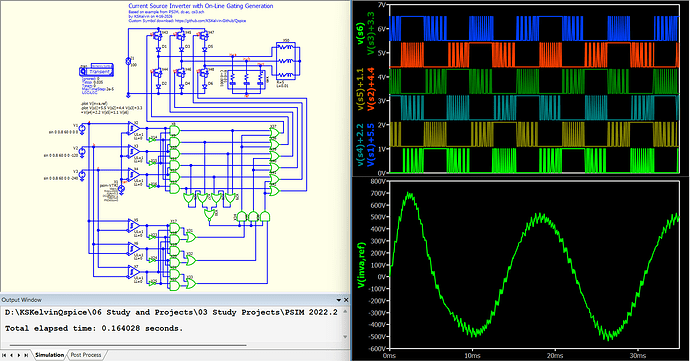Select the switch above diode D4

[x=180, y=73]
